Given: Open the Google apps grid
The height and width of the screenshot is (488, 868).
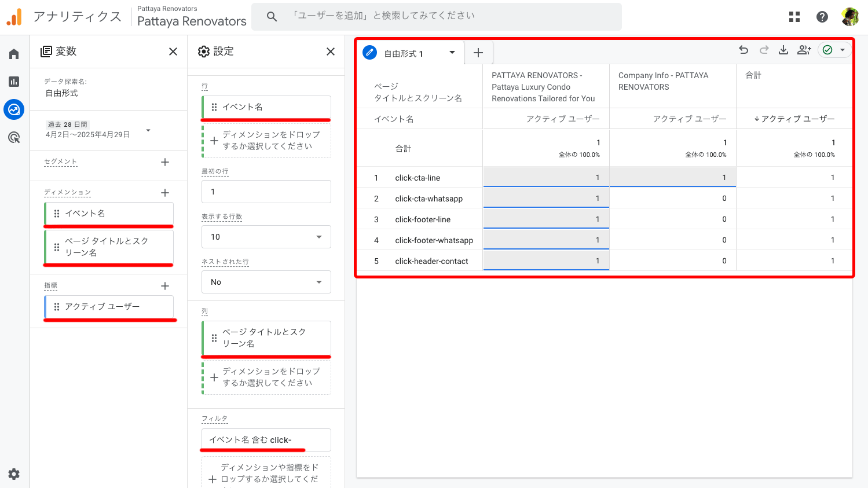Looking at the screenshot, I should click(x=794, y=17).
